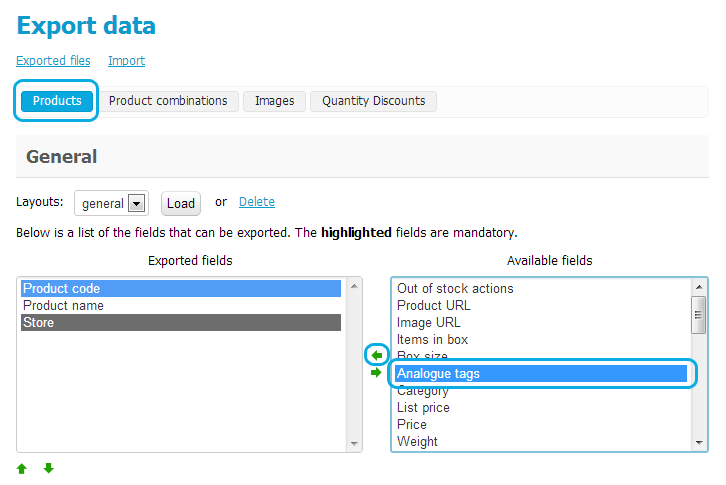This screenshot has width=726, height=485.
Task: Move selected field down with green down arrow
Action: tap(48, 468)
